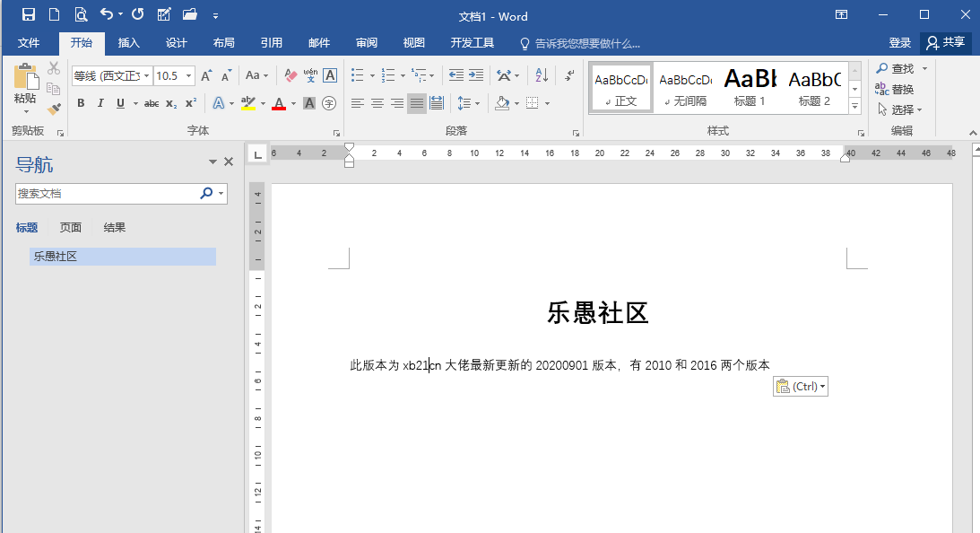Open borders dropdown arrow
980x533 pixels.
pyautogui.click(x=548, y=103)
